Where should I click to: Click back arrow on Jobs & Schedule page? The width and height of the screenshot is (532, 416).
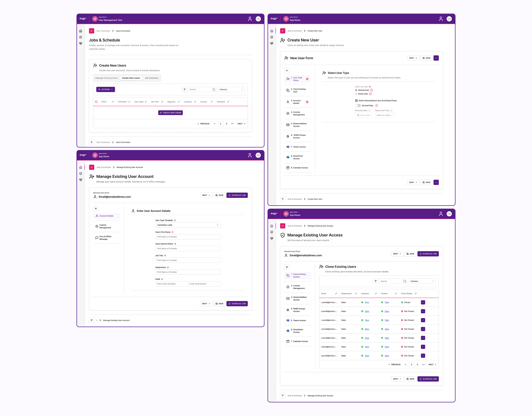[x=92, y=31]
